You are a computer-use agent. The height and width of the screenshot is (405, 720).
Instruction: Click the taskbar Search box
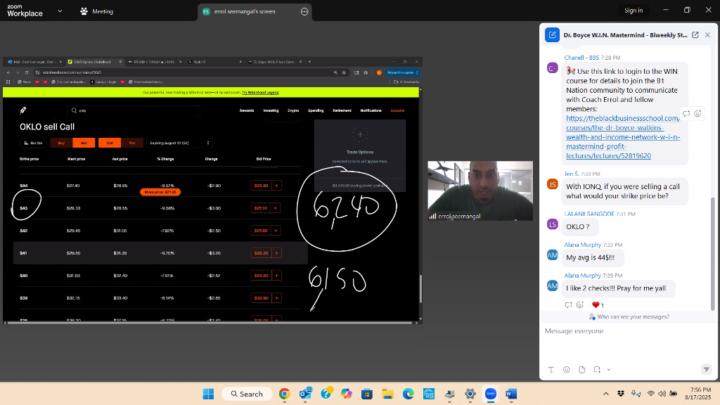(247, 394)
